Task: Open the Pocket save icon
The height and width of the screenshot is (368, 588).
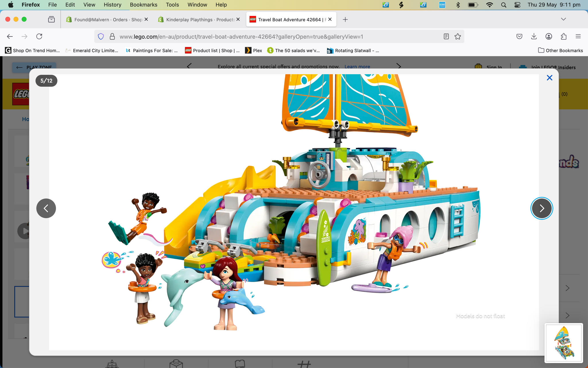Action: [519, 37]
